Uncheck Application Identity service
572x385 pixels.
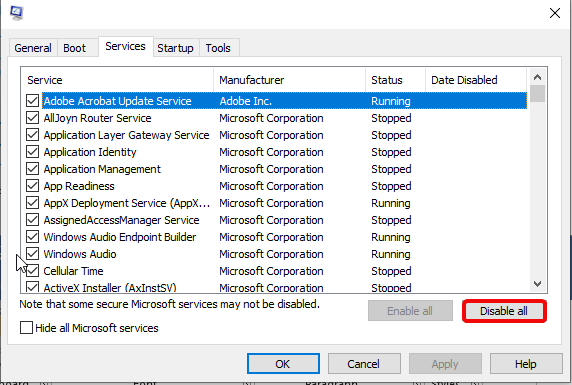32,152
